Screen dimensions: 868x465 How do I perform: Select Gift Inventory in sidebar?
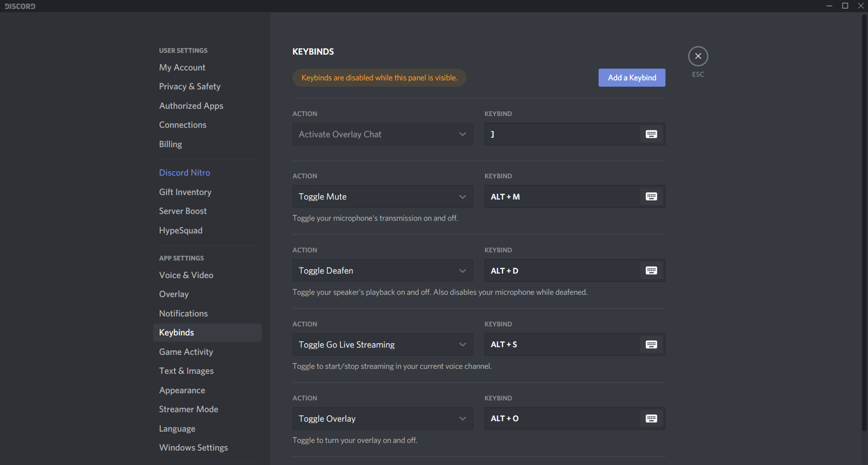tap(207, 192)
